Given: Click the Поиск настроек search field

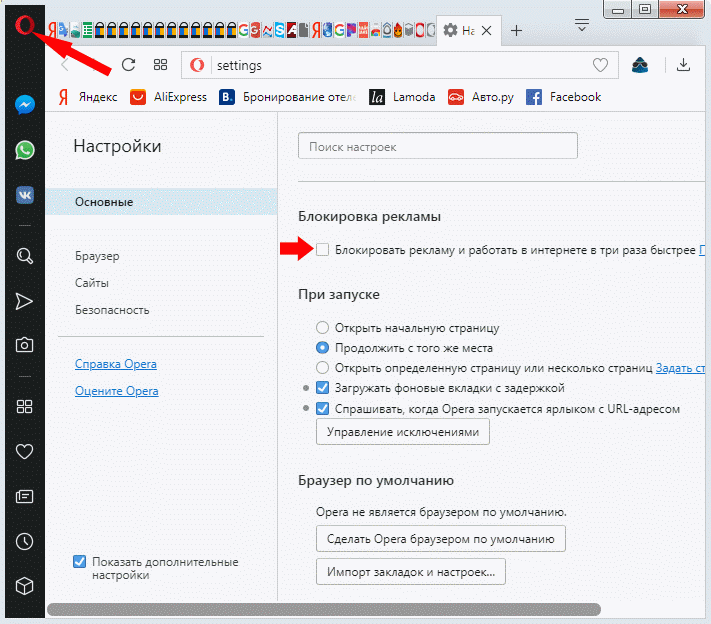Looking at the screenshot, I should (x=438, y=146).
